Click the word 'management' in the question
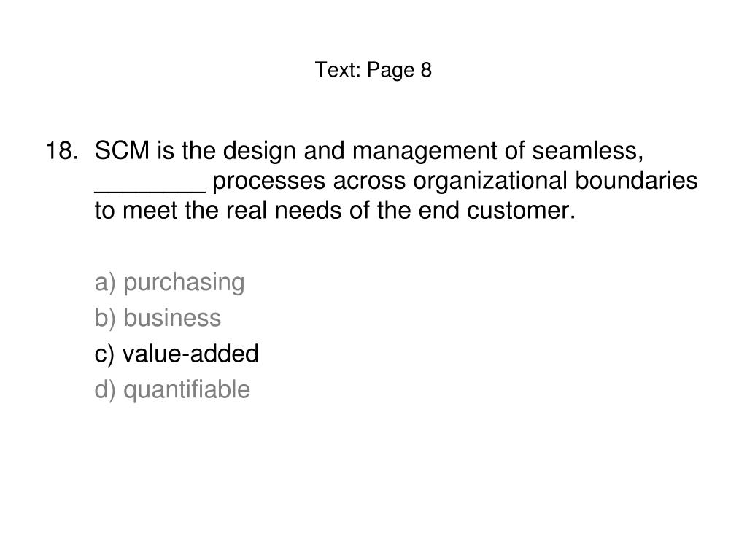Viewport: 747px width, 560px height. pyautogui.click(x=425, y=152)
